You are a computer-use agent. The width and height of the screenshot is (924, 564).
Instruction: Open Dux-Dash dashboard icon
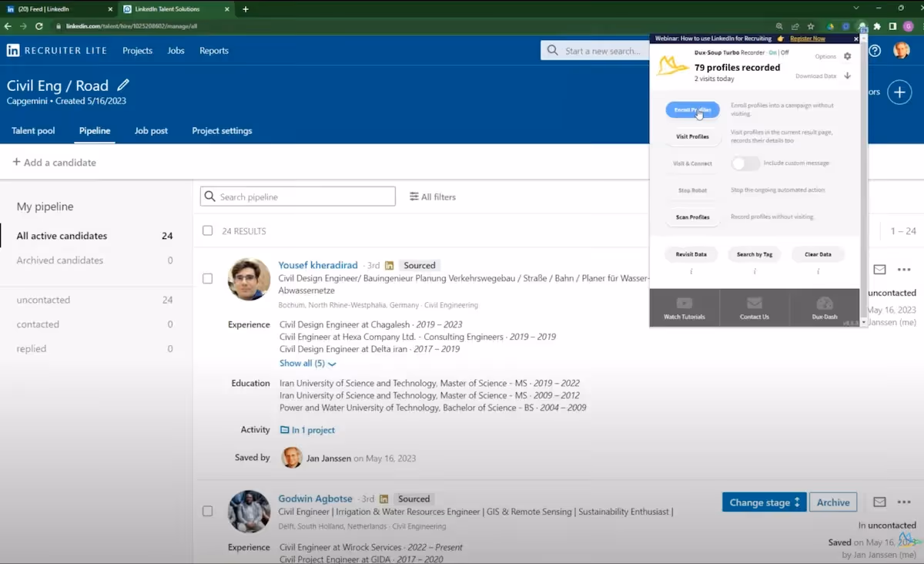click(825, 303)
